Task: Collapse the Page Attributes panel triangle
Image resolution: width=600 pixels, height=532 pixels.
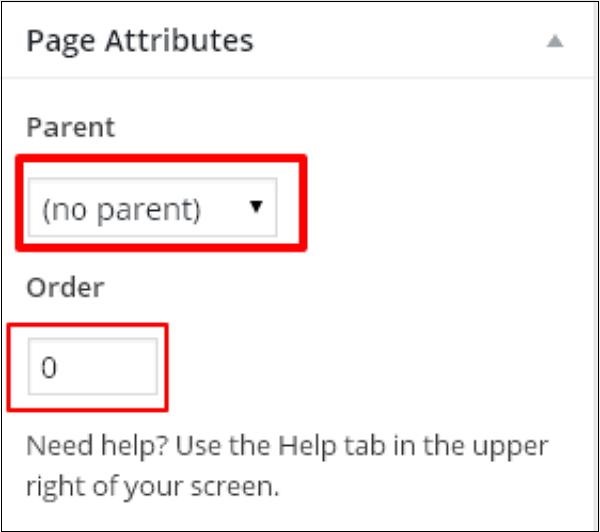Action: tap(554, 42)
